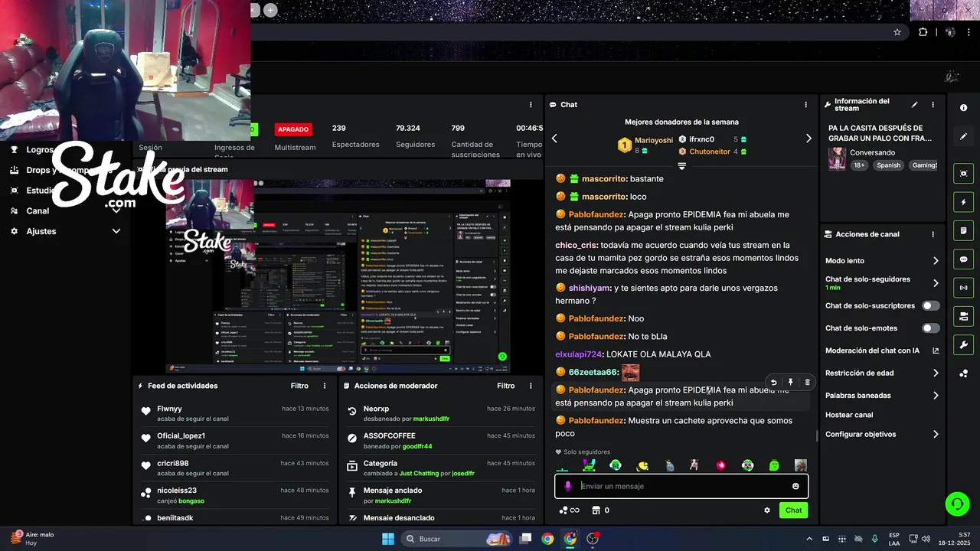
Task: Open the Ajustes sidebar menu item
Action: pos(41,231)
